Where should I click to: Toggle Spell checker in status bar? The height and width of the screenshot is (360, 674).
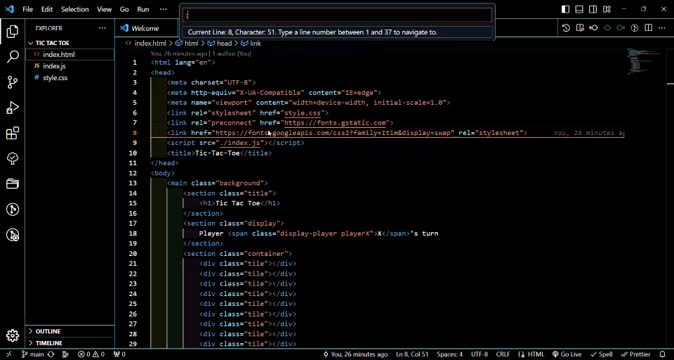(601, 354)
